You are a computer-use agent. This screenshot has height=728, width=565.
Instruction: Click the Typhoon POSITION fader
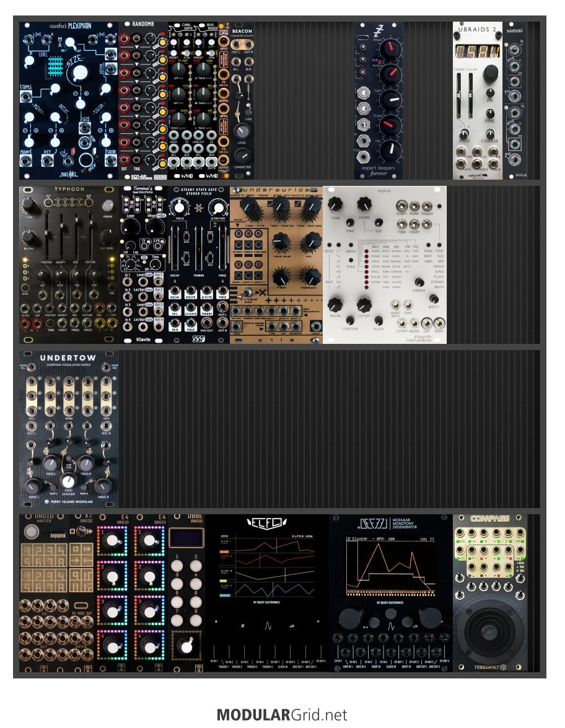click(47, 234)
